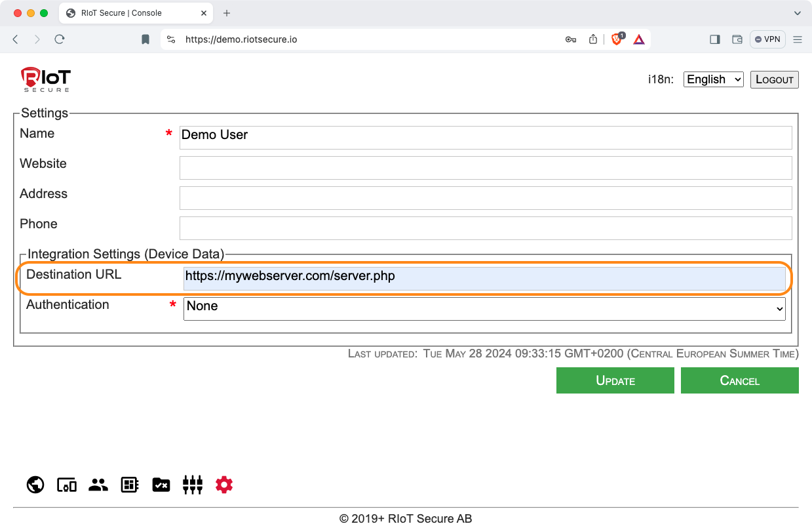Image resolution: width=812 pixels, height=526 pixels.
Task: Expand the tab list chevron
Action: pos(798,13)
